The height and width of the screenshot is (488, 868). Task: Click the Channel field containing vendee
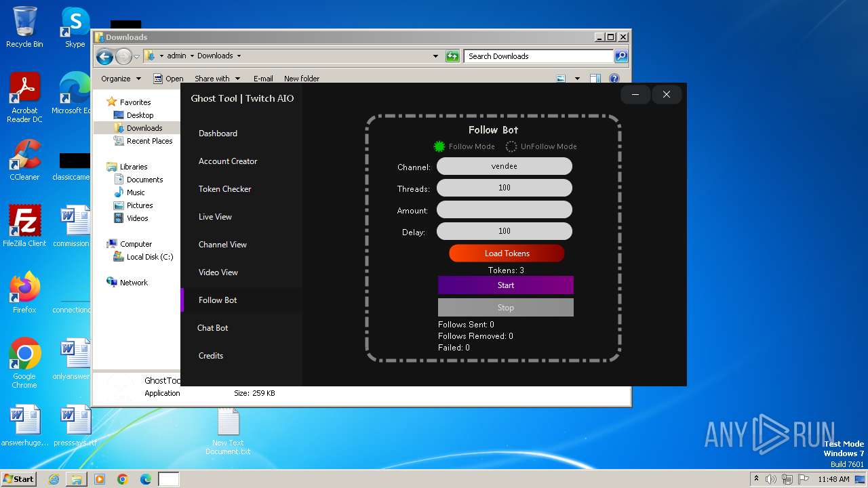pyautogui.click(x=505, y=166)
